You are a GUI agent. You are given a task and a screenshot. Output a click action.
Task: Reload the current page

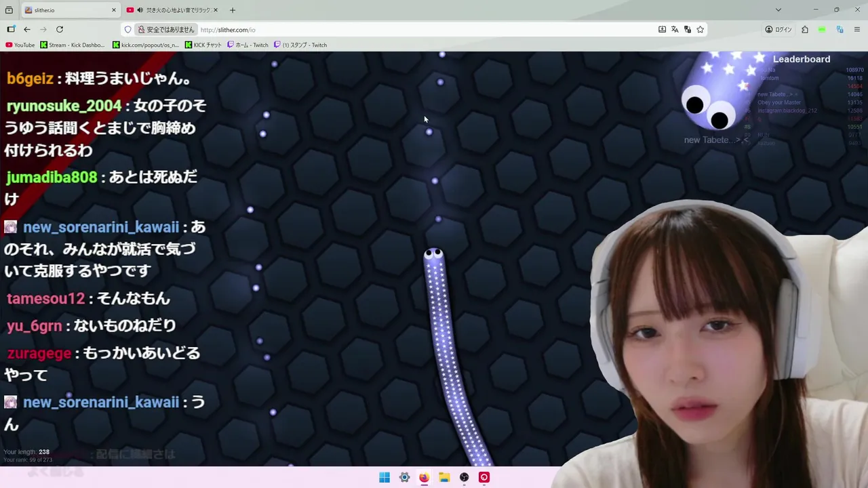point(60,29)
